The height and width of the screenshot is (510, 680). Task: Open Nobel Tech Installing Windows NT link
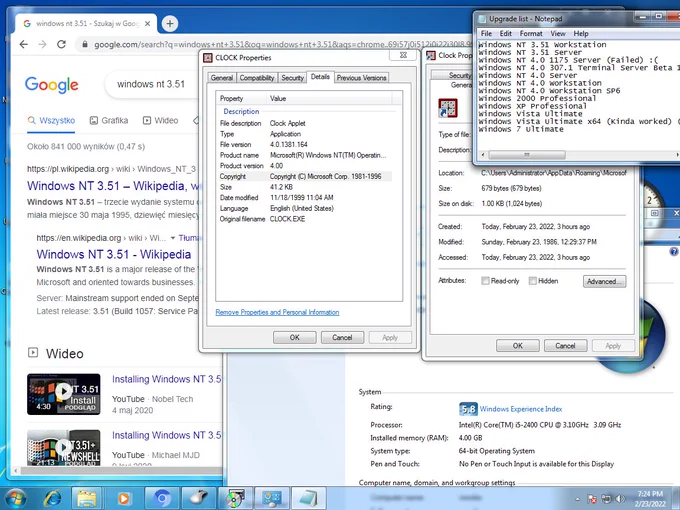(x=167, y=379)
